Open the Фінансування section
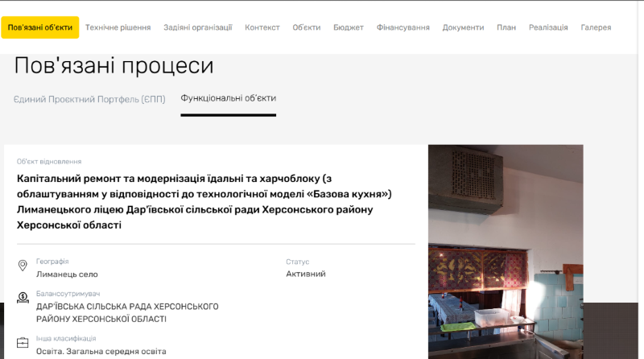 coord(402,27)
